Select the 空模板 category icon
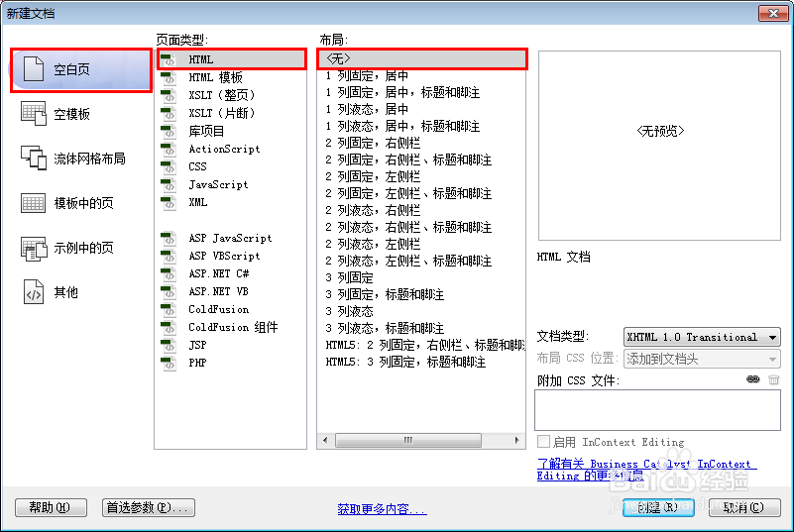This screenshot has height=532, width=794. [x=34, y=113]
